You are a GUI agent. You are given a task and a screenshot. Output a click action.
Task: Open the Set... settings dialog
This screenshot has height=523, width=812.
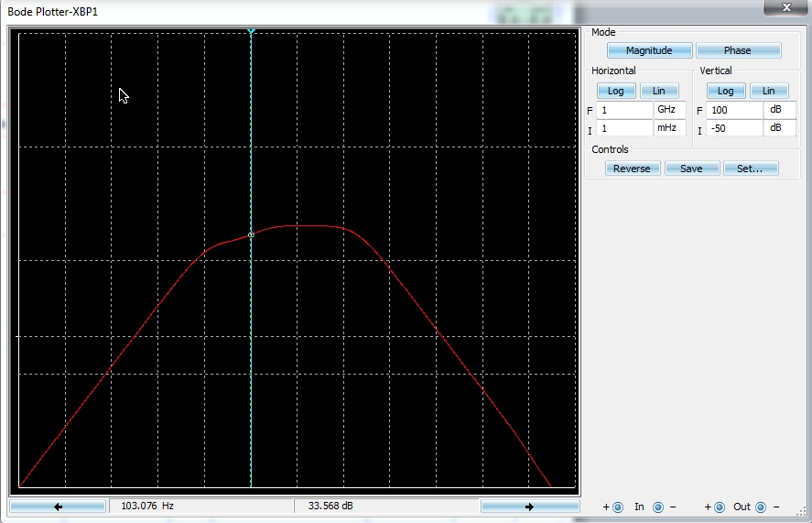[750, 169]
